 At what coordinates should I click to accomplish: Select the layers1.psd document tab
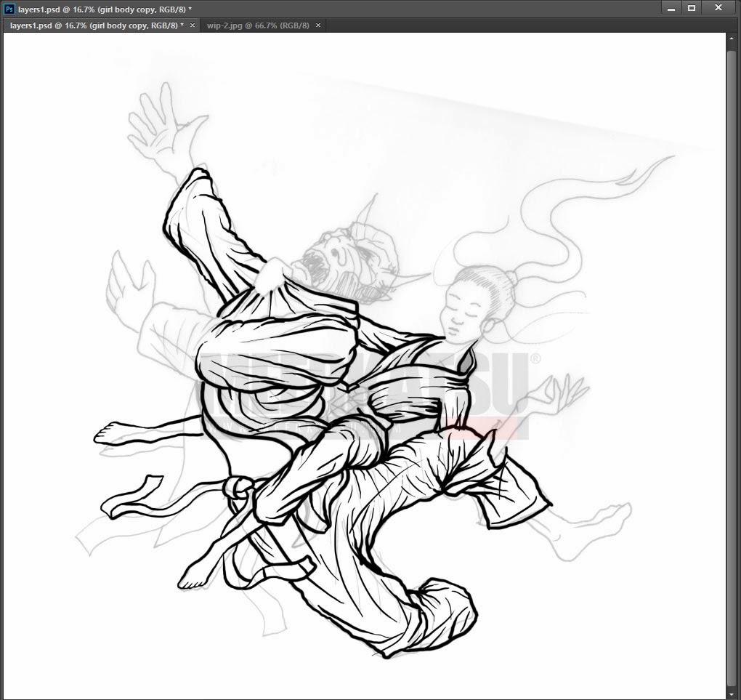pyautogui.click(x=94, y=25)
